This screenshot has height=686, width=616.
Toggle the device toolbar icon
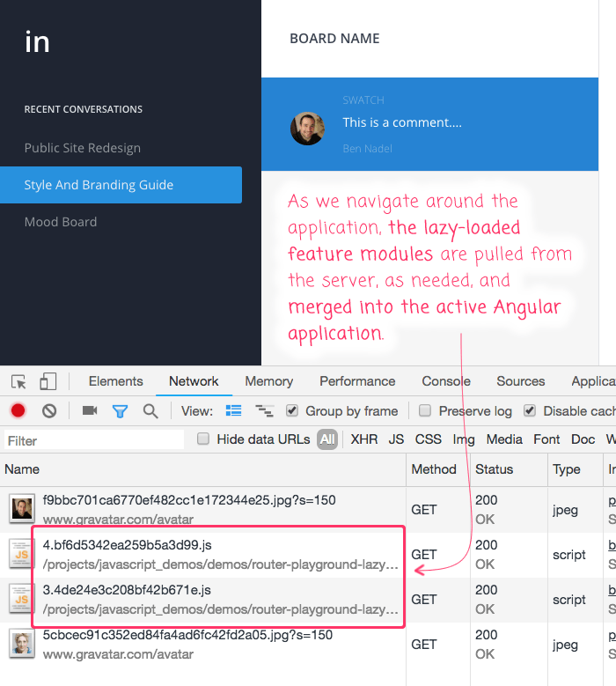pos(48,381)
